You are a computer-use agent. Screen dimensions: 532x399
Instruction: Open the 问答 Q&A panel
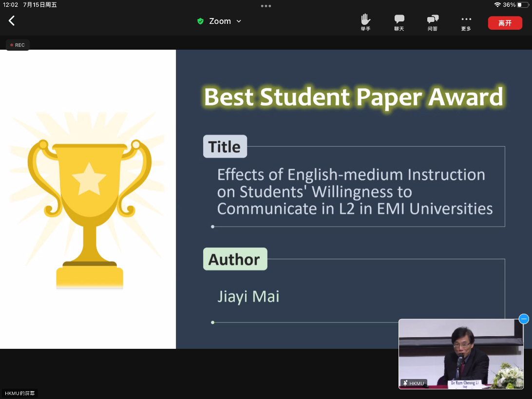click(432, 22)
